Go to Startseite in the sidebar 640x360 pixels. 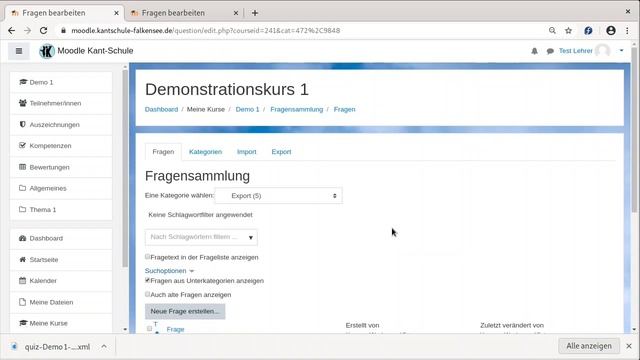point(61,260)
